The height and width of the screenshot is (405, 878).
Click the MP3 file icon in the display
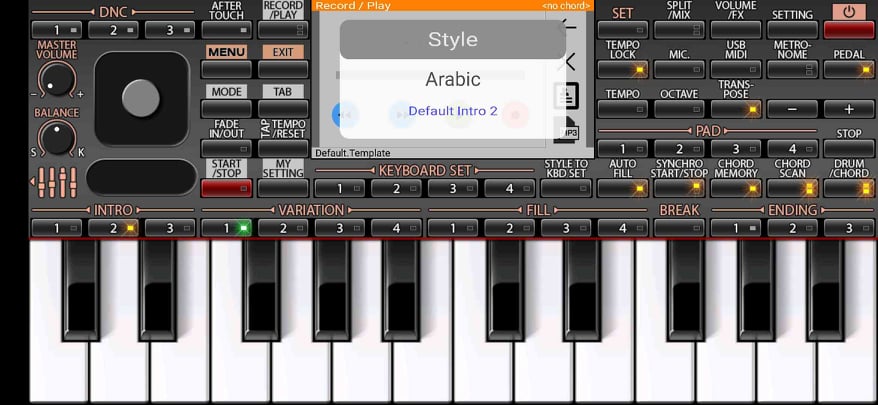(566, 130)
